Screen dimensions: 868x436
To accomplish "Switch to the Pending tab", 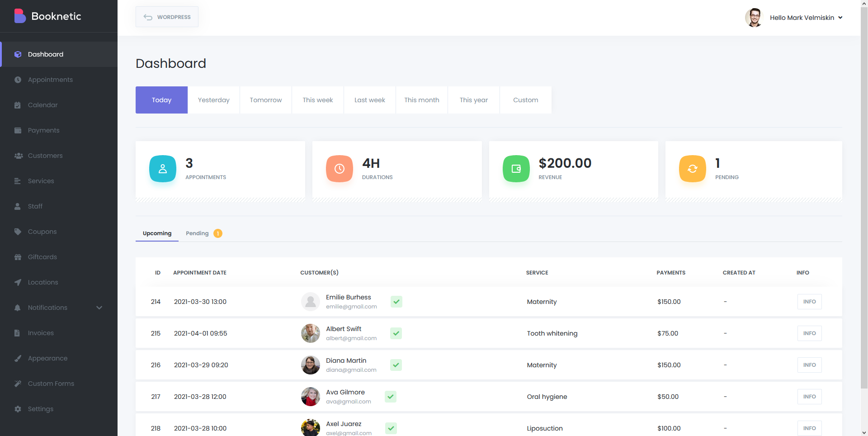I will click(198, 233).
